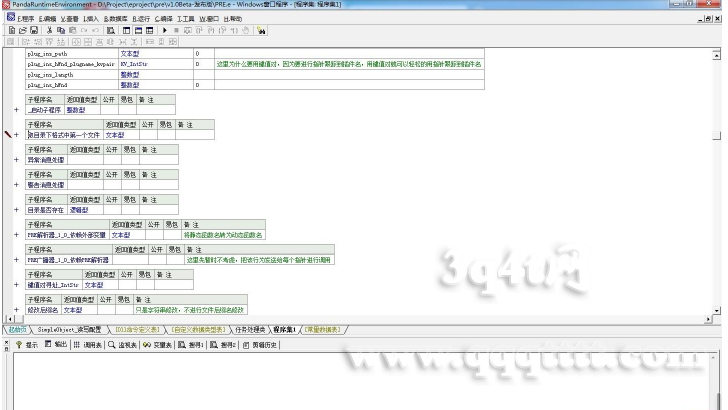Viewport: 728px width, 410px height.
Task: Open the R.运行 menu
Action: pos(141,19)
